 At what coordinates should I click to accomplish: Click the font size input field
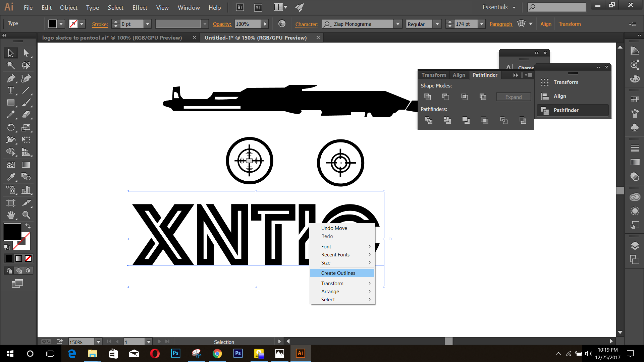pos(466,24)
